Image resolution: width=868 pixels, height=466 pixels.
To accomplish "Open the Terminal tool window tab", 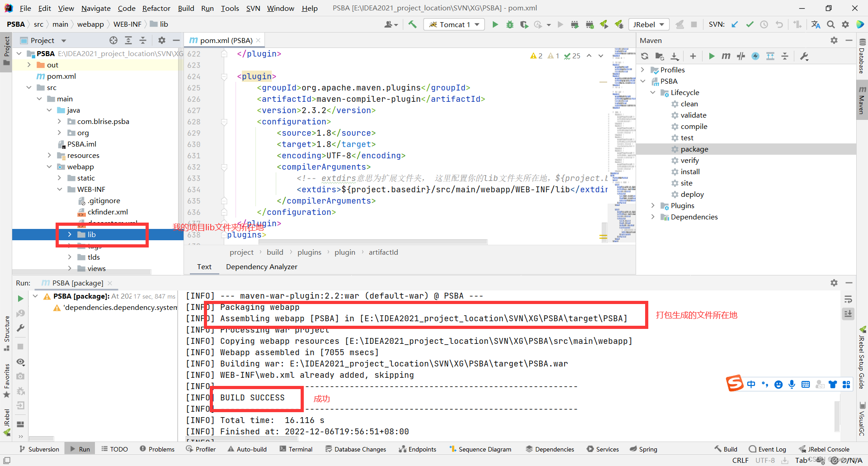I will click(x=296, y=449).
